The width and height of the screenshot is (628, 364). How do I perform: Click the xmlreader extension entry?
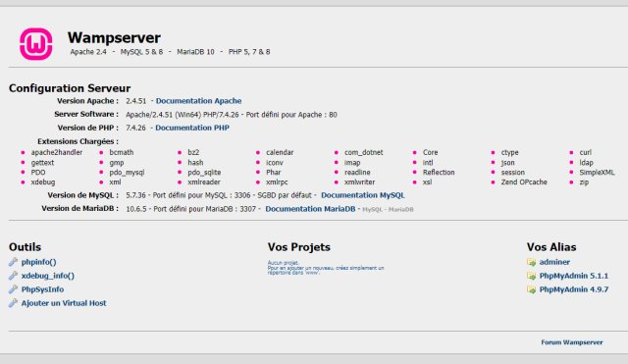click(204, 182)
